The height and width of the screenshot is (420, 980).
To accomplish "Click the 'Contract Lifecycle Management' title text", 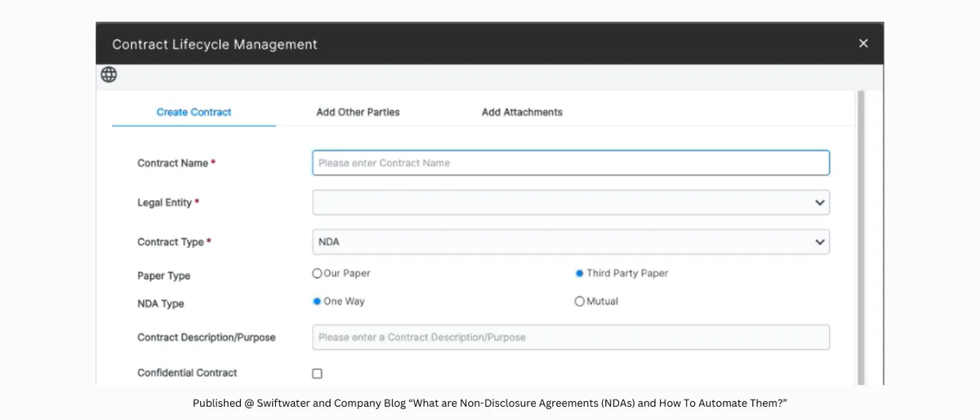I will pos(215,44).
